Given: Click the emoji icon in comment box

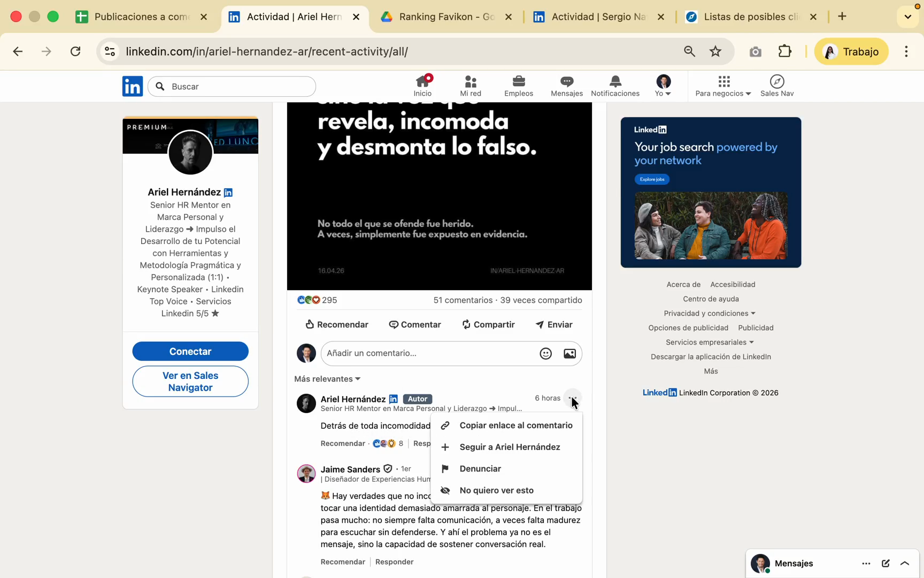Looking at the screenshot, I should click(x=545, y=353).
